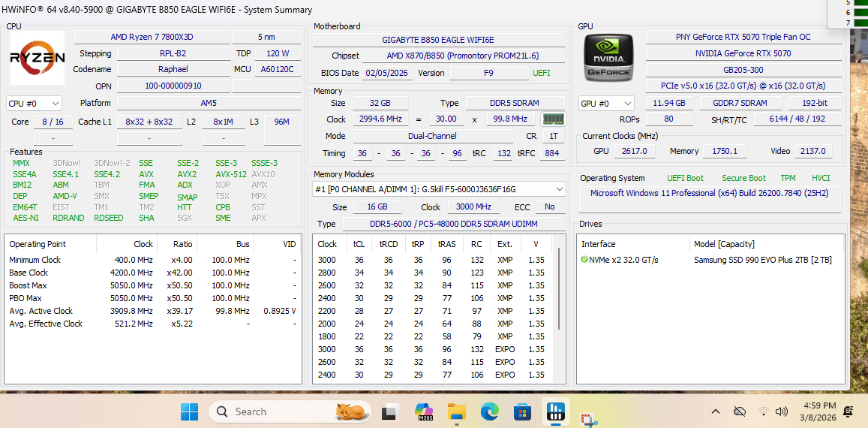This screenshot has width=868, height=428.
Task: Click the memory timings table scrollbar
Action: [559, 288]
